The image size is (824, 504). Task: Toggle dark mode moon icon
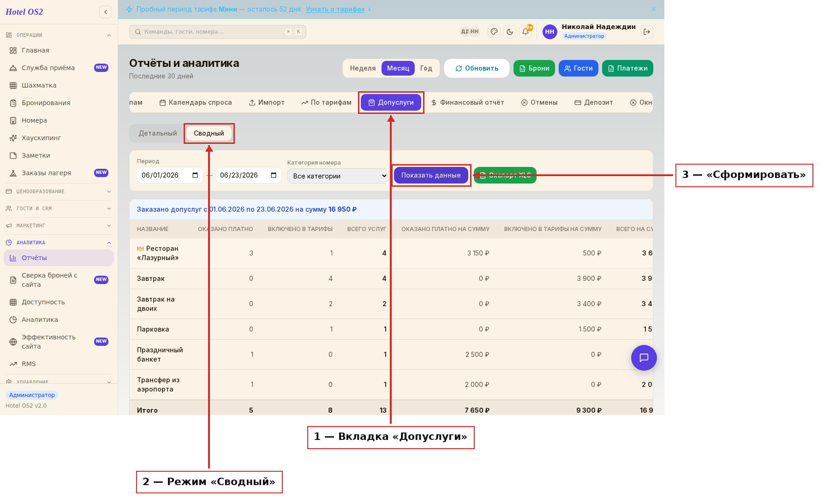[x=510, y=32]
